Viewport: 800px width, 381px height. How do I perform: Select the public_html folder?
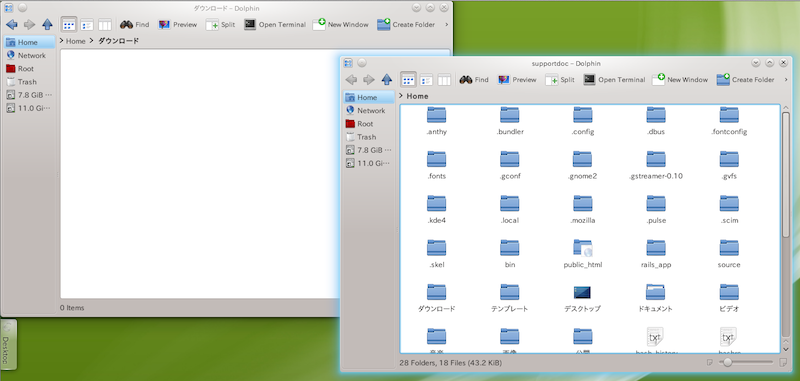(583, 254)
